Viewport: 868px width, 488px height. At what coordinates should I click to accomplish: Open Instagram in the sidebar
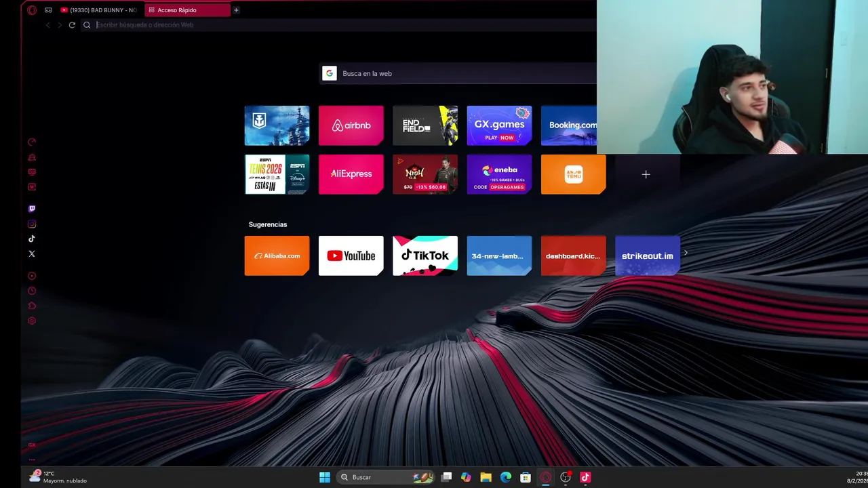[x=32, y=224]
